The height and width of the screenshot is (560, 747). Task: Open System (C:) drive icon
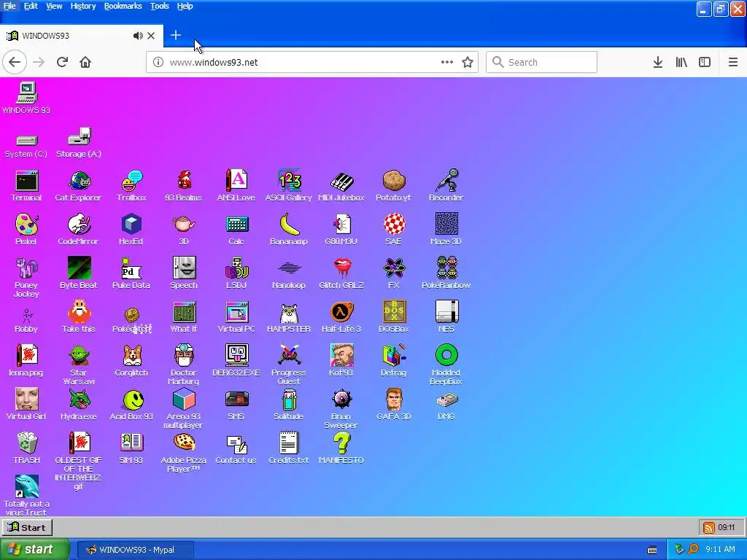pyautogui.click(x=26, y=146)
